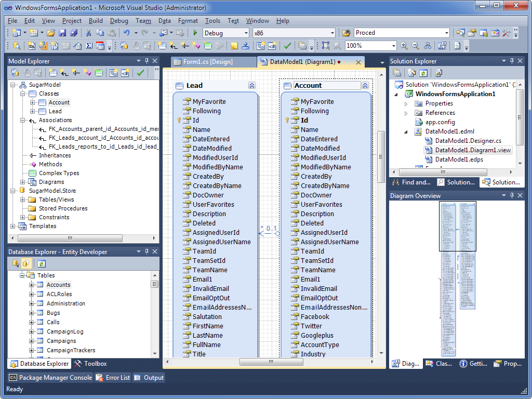Start debugging with the green play icon
The image size is (532, 399).
[195, 33]
